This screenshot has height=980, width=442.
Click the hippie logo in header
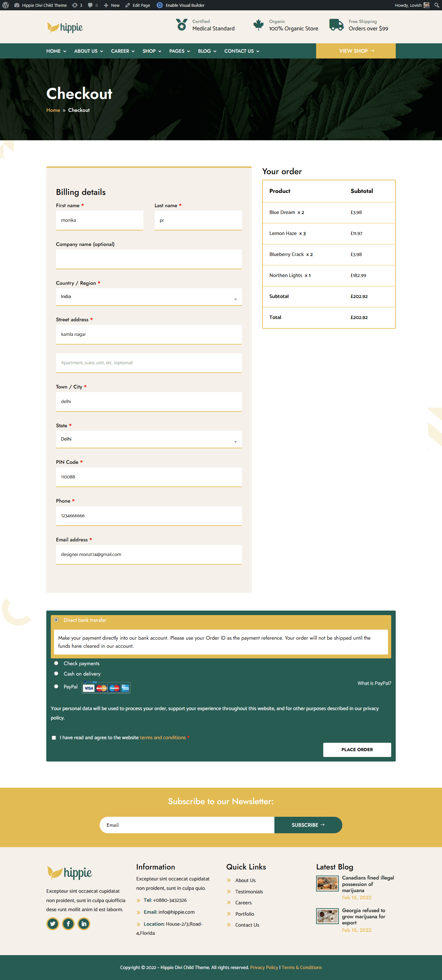[x=65, y=27]
